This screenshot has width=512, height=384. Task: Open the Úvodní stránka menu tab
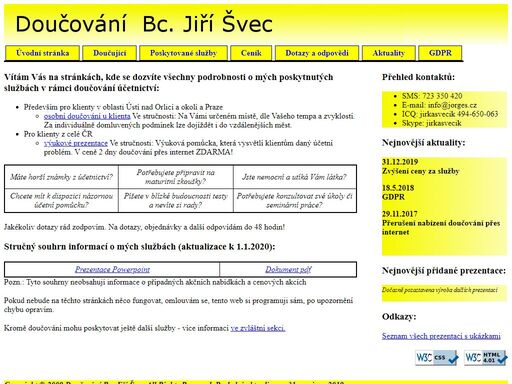pos(42,53)
